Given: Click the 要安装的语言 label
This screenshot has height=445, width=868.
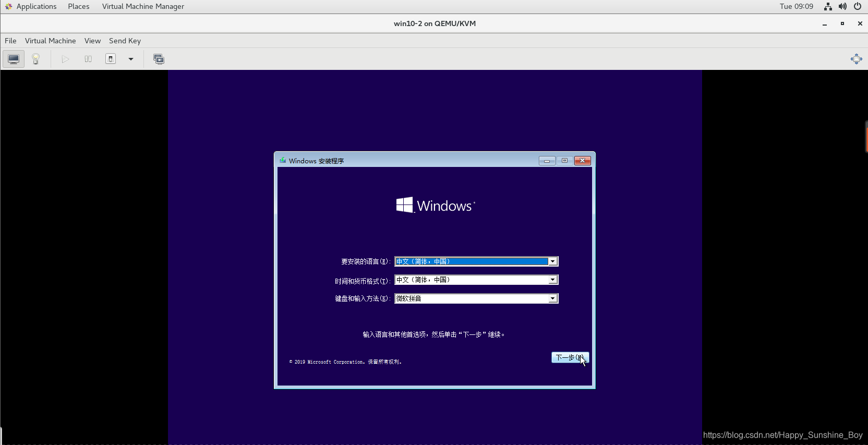Looking at the screenshot, I should pos(365,261).
